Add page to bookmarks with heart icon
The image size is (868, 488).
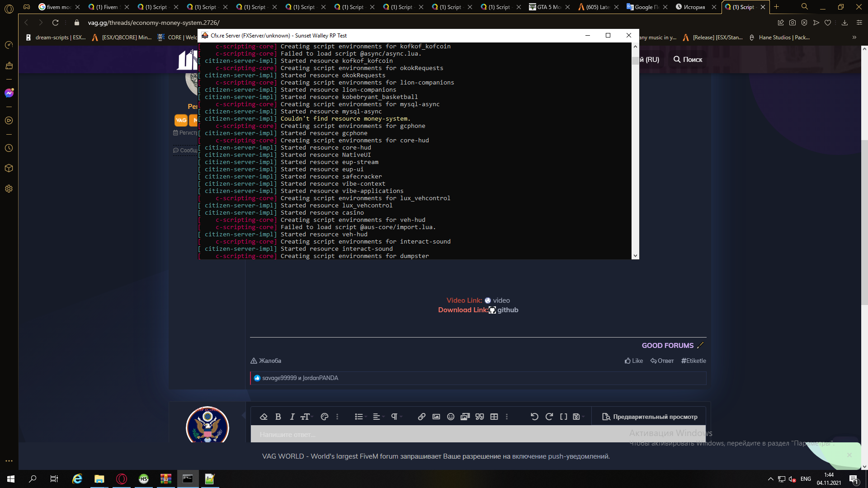tap(828, 23)
